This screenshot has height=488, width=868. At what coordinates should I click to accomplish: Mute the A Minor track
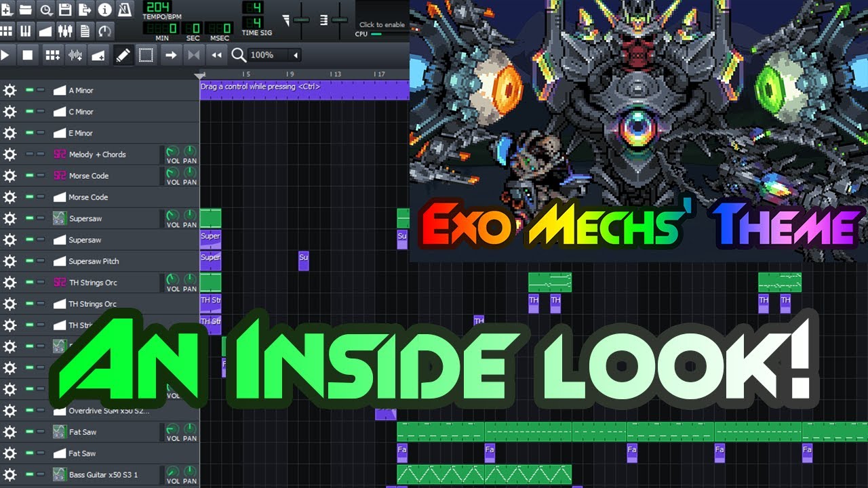click(x=29, y=90)
